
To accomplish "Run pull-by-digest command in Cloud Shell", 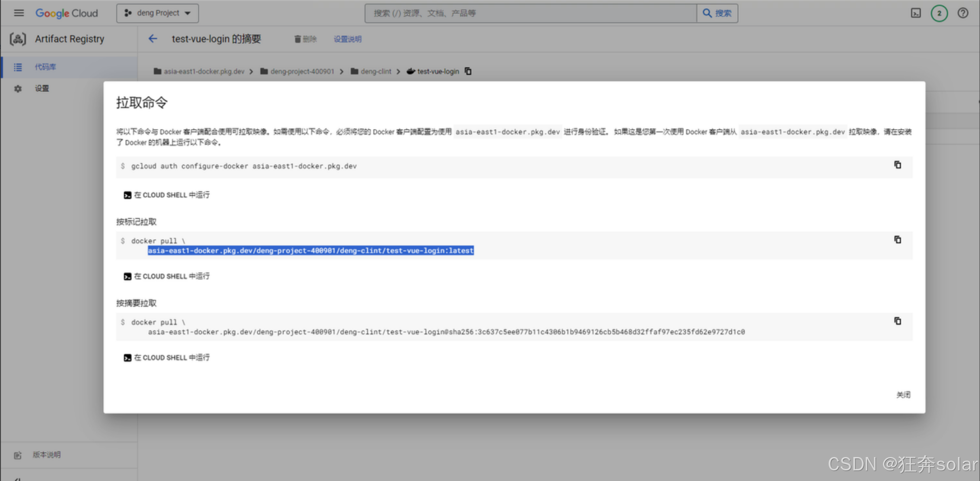I will (x=166, y=358).
